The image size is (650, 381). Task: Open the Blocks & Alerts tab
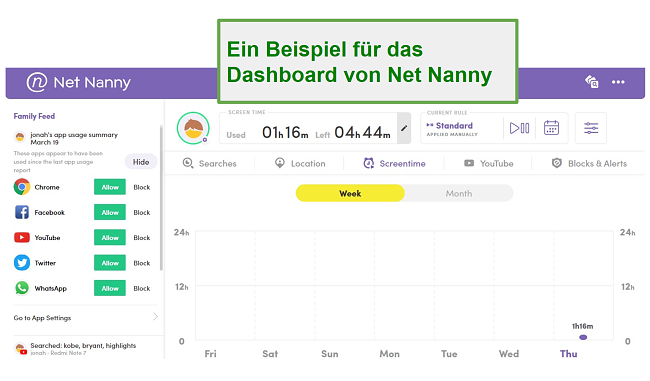click(589, 163)
